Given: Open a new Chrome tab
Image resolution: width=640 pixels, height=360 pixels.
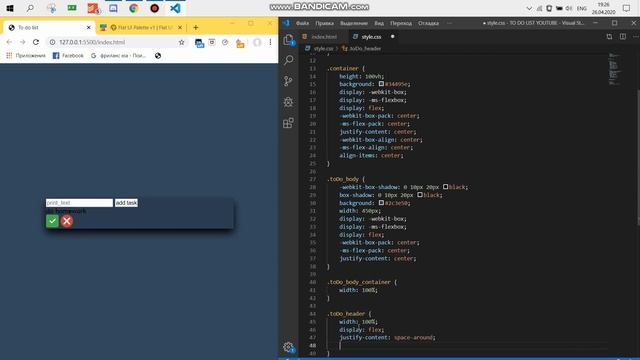Looking at the screenshot, I should (x=196, y=27).
